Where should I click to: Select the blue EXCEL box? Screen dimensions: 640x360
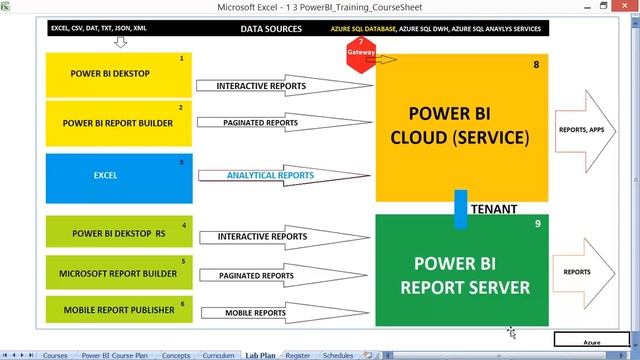click(119, 178)
